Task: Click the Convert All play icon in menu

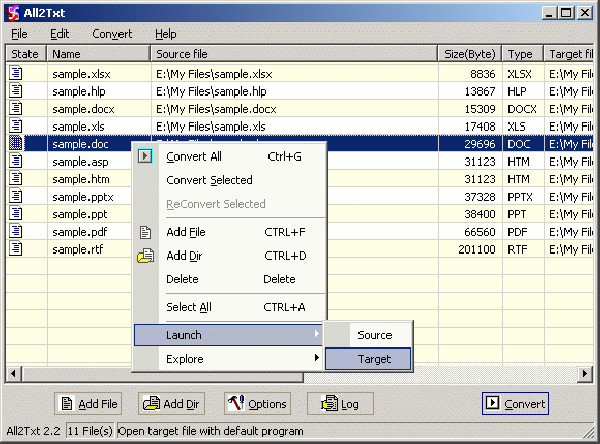Action: click(146, 156)
